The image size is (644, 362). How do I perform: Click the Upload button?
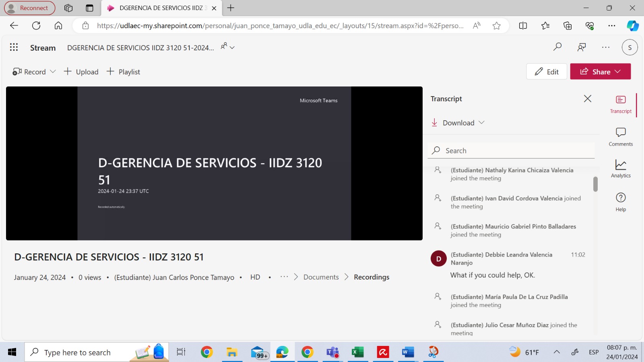coord(81,72)
